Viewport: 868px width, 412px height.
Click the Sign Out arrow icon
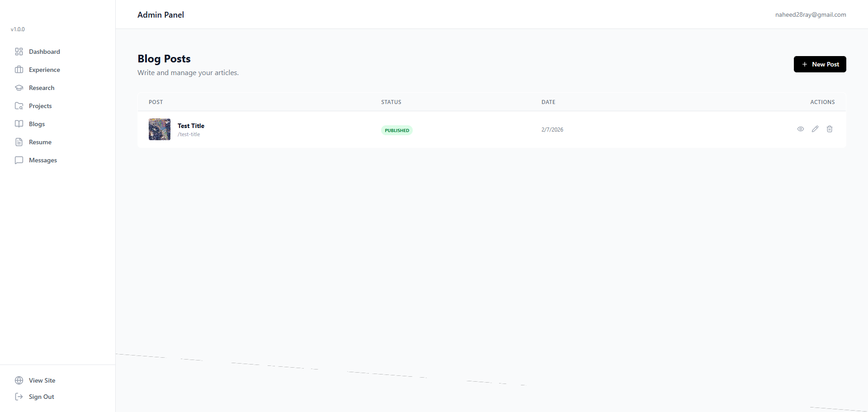[19, 397]
